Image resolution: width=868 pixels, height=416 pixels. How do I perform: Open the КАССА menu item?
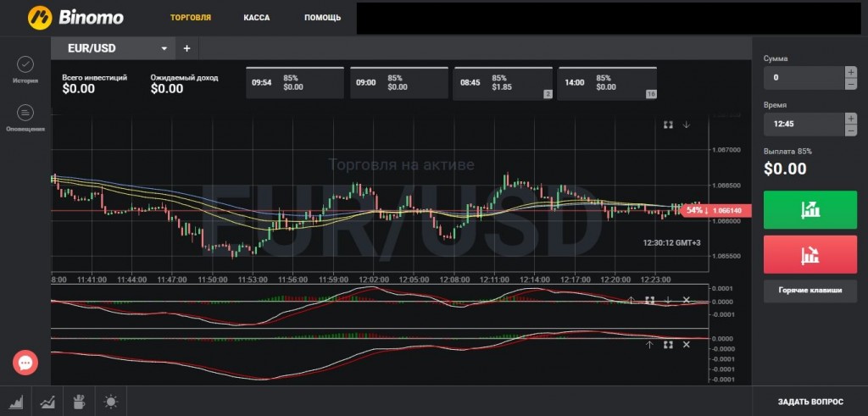(x=257, y=18)
